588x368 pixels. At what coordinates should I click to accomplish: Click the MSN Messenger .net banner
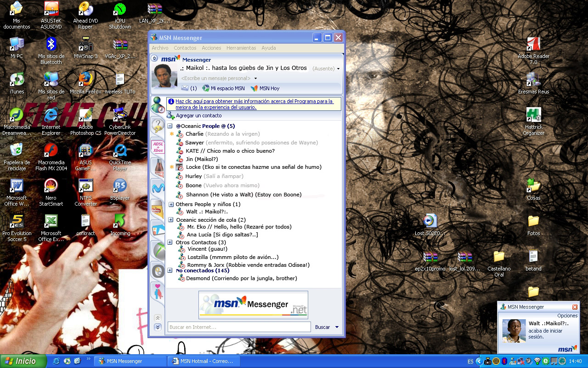(253, 305)
